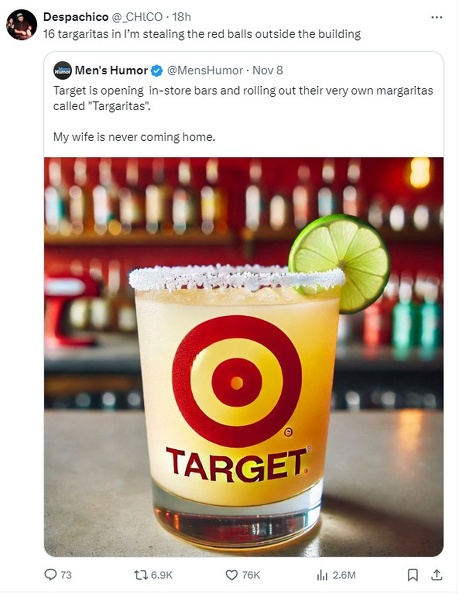Open the 18h timestamp link
The height and width of the screenshot is (594, 459).
click(182, 17)
